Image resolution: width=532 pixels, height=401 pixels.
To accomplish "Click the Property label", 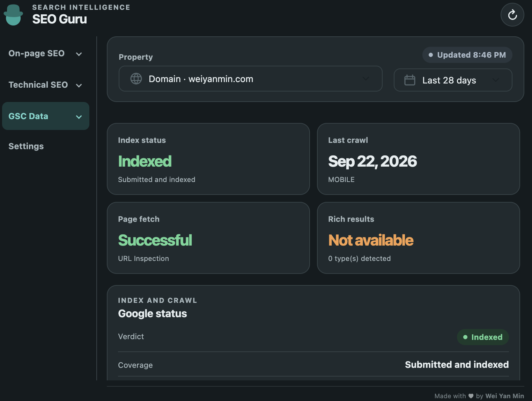I will pos(136,57).
